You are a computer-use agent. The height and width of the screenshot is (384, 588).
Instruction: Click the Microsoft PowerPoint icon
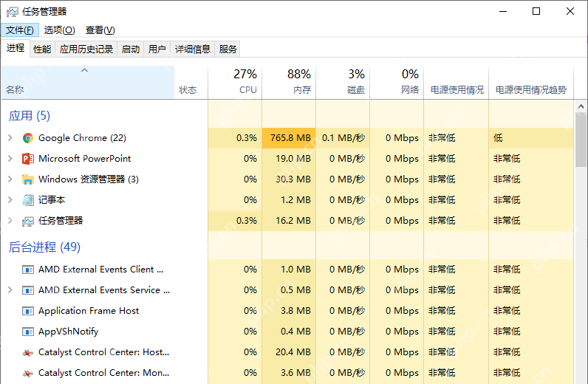[x=28, y=159]
